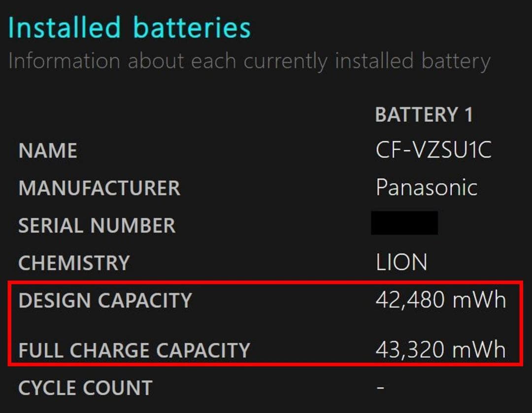Click the SERIAL NUMBER row label
This screenshot has height=413, width=532.
97,226
